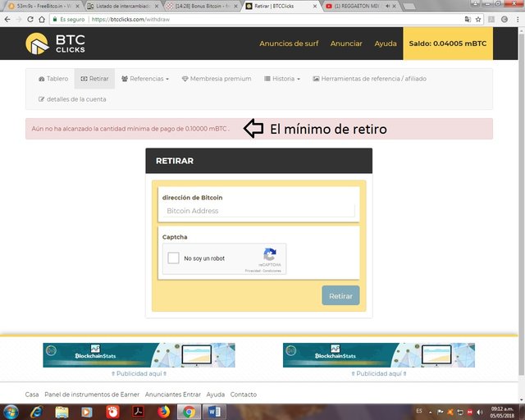Click the reCAPTCHA logo
The height and width of the screenshot is (420, 525).
coord(270,254)
